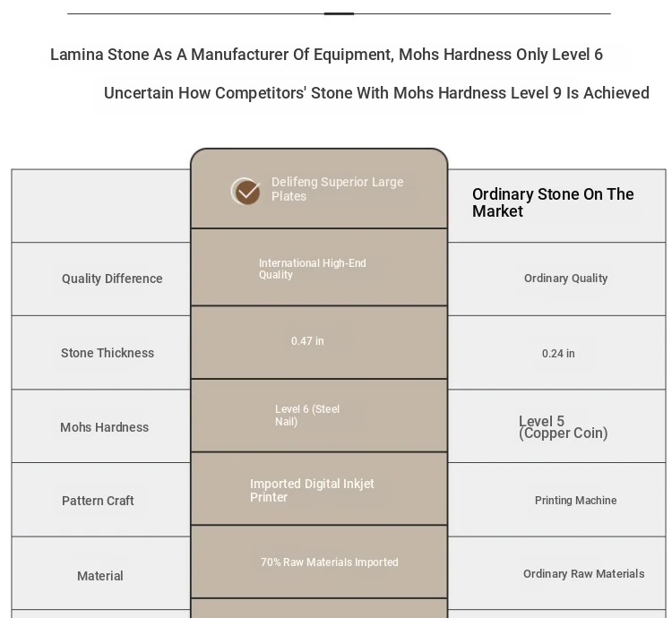Select the Pattern Craft row label

coord(98,501)
